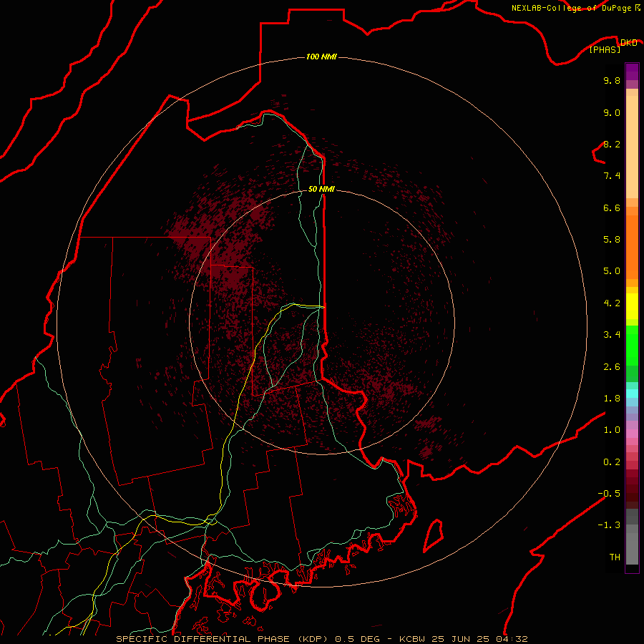Click the [PHAS] units label above color bar
Screen dimensions: 644x644
click(x=605, y=49)
